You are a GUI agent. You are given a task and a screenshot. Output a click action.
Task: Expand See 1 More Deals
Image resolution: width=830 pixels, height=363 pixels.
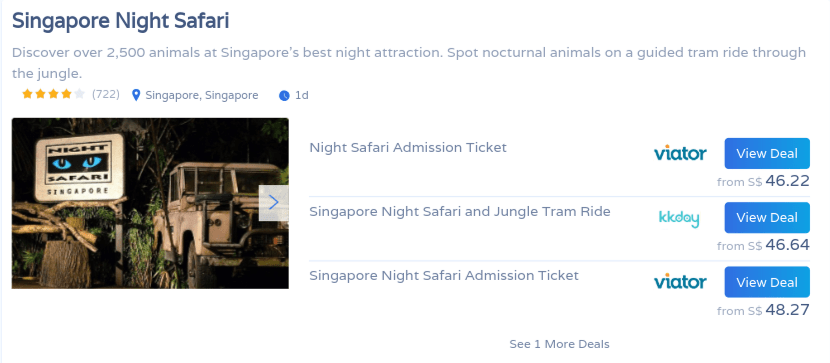click(560, 344)
